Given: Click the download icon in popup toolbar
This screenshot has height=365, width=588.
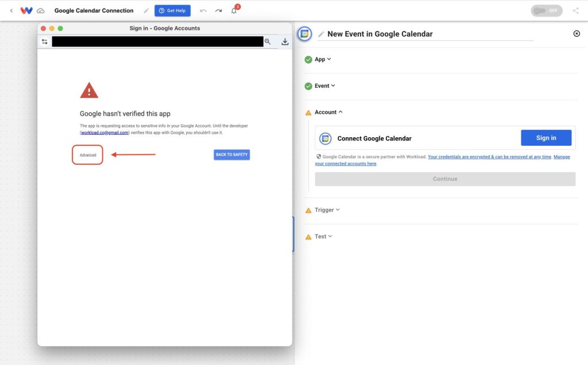Looking at the screenshot, I should 285,41.
